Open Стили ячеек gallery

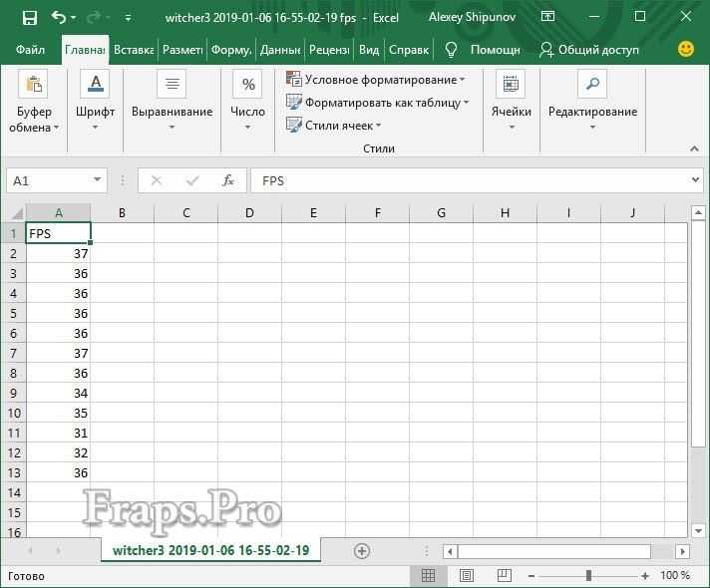coord(334,125)
